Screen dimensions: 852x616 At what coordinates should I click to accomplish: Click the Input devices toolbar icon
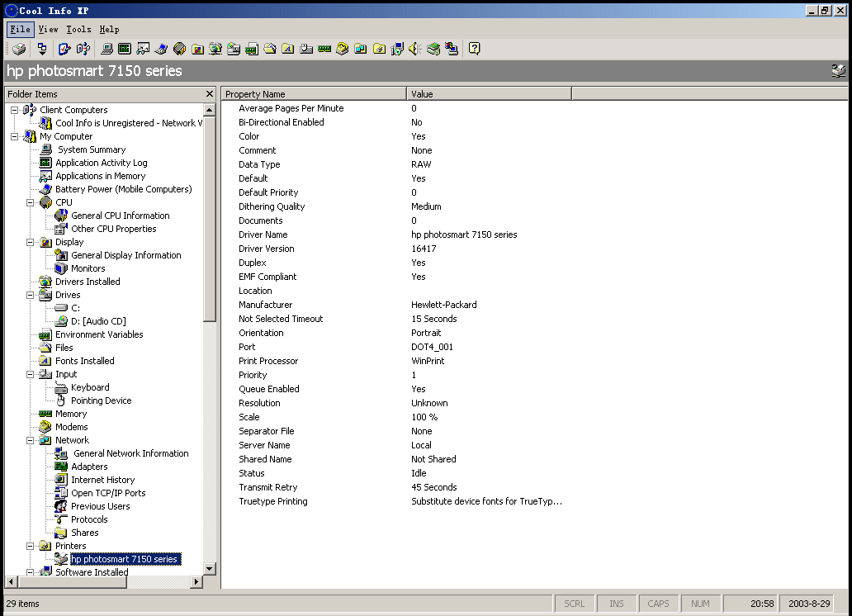pos(306,49)
